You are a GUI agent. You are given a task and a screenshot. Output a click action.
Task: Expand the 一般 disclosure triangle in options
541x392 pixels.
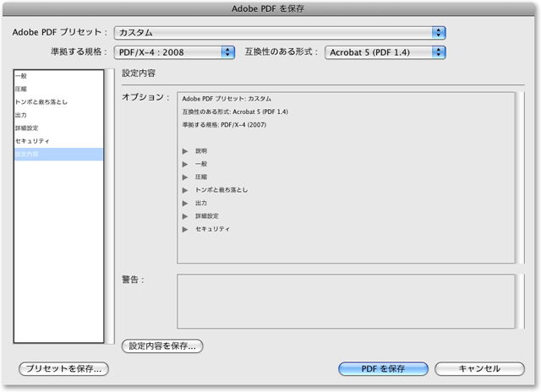(x=184, y=164)
